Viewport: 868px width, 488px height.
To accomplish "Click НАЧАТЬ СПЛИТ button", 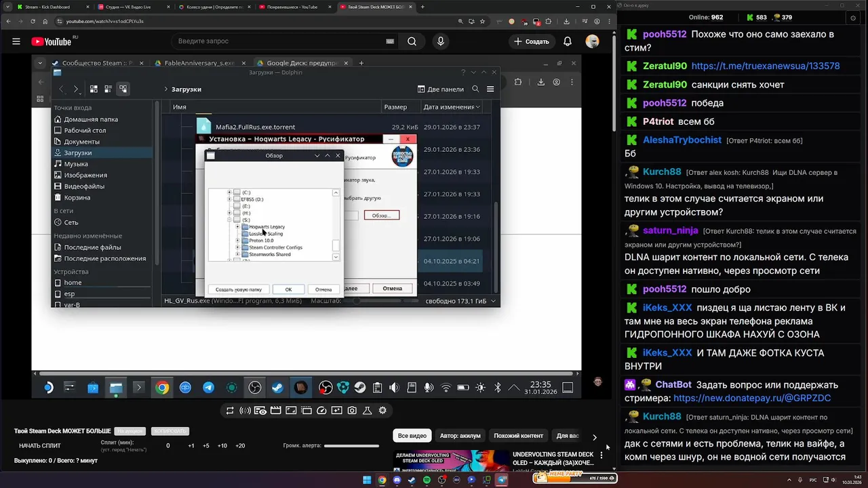I will point(40,445).
